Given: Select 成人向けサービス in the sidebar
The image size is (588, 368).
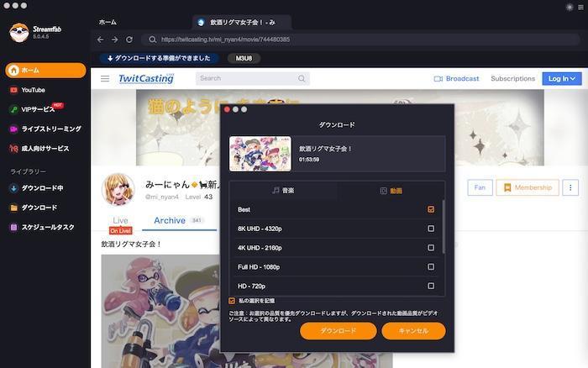Looking at the screenshot, I should point(45,149).
